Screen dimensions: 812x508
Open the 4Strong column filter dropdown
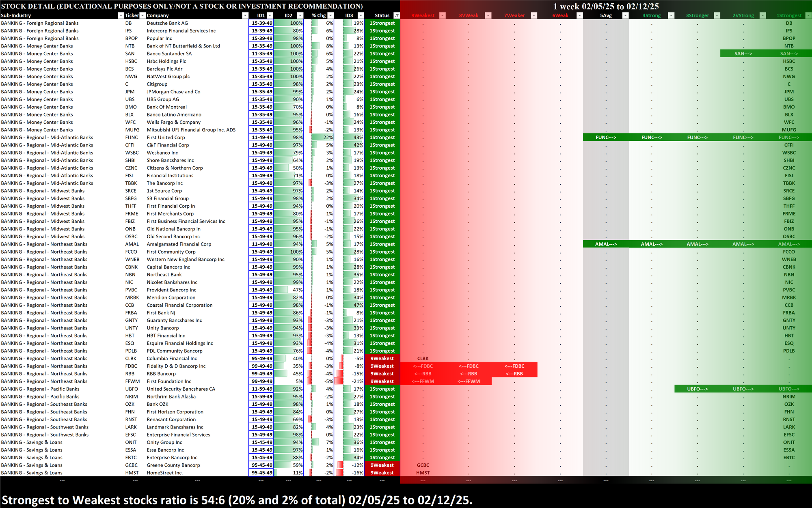pos(671,15)
